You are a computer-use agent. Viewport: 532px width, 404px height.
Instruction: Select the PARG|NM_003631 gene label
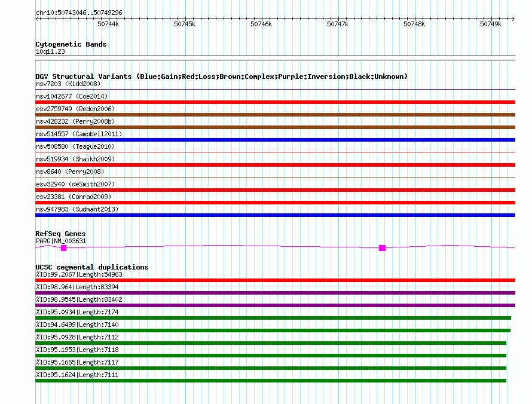point(61,241)
